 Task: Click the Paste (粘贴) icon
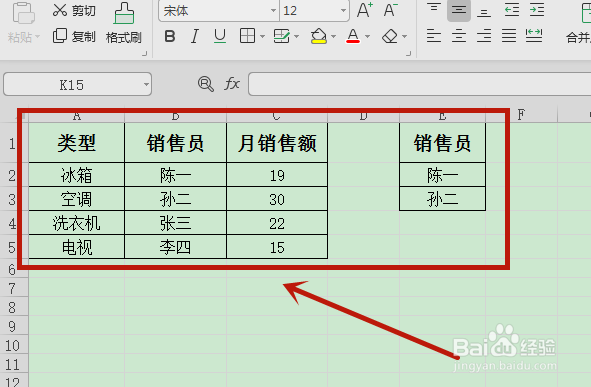(x=23, y=13)
